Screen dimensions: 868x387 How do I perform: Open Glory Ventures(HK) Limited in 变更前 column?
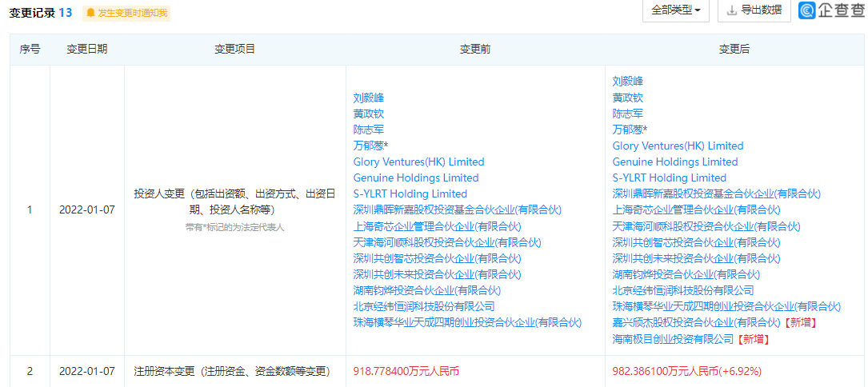(x=418, y=162)
